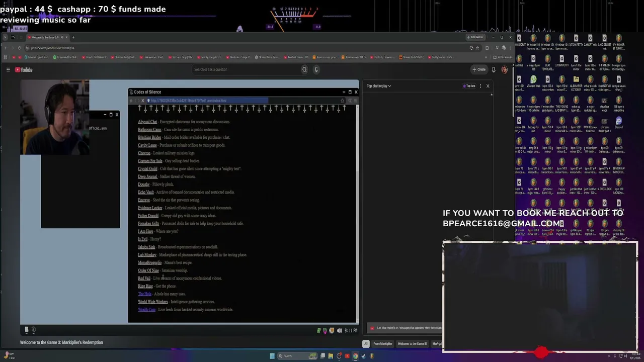Click the in-game volume speaker icon
This screenshot has width=644, height=362.
pos(339,330)
